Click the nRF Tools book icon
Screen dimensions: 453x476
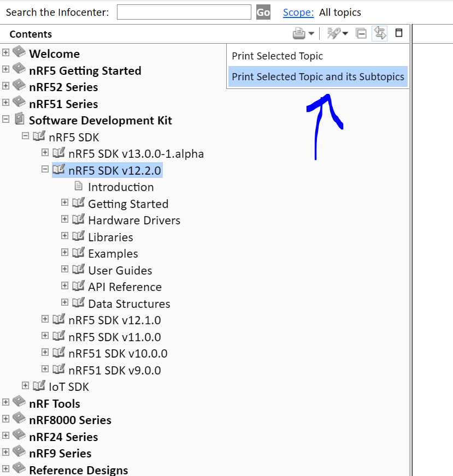click(x=19, y=401)
